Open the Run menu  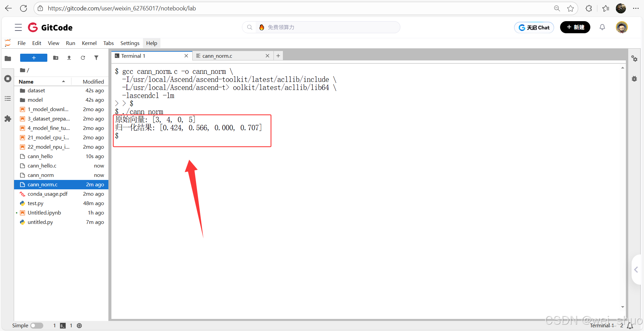[70, 43]
